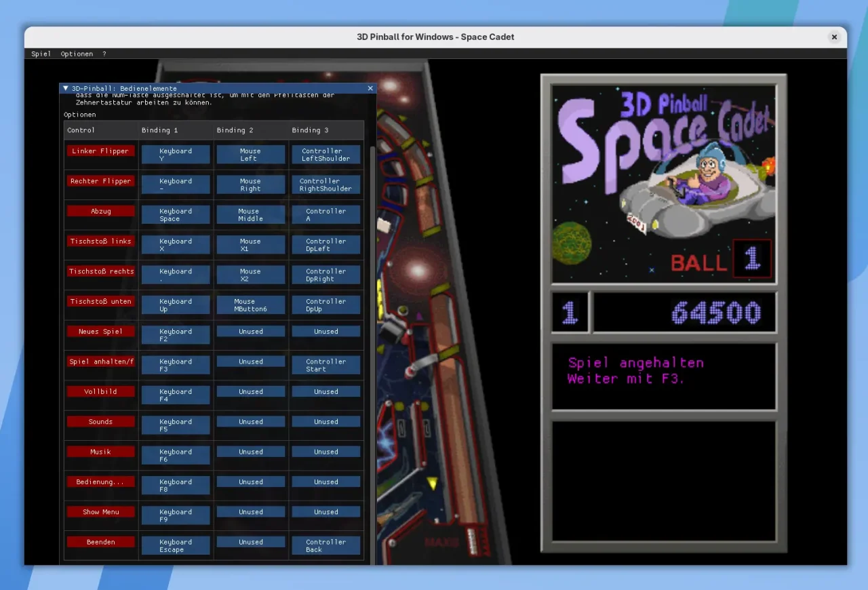This screenshot has width=868, height=590.
Task: Click the Vollbild Keyboard F4 binding
Action: click(x=176, y=395)
